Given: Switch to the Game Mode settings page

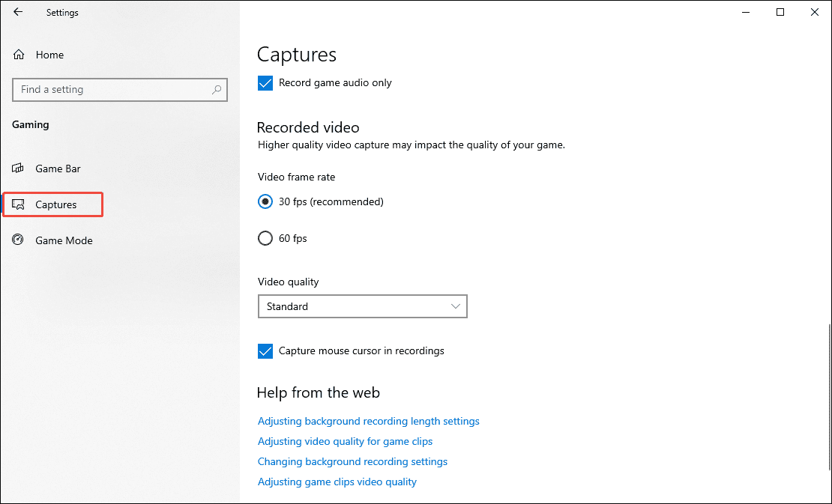Looking at the screenshot, I should [64, 240].
